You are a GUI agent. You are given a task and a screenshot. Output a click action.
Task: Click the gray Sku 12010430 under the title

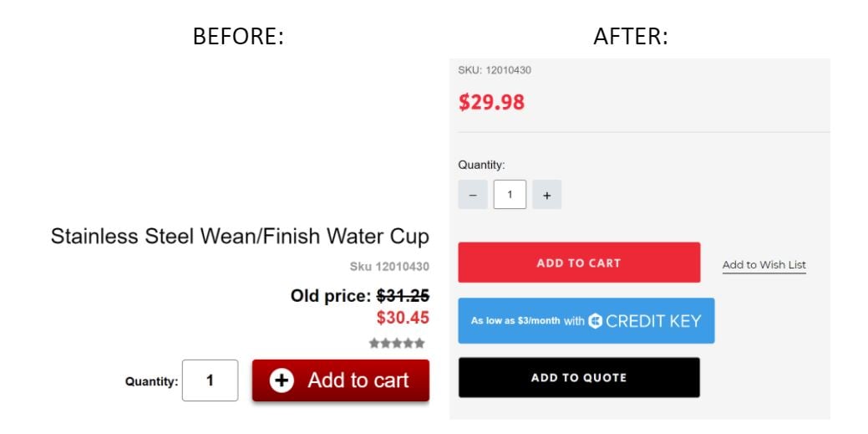[x=389, y=267]
